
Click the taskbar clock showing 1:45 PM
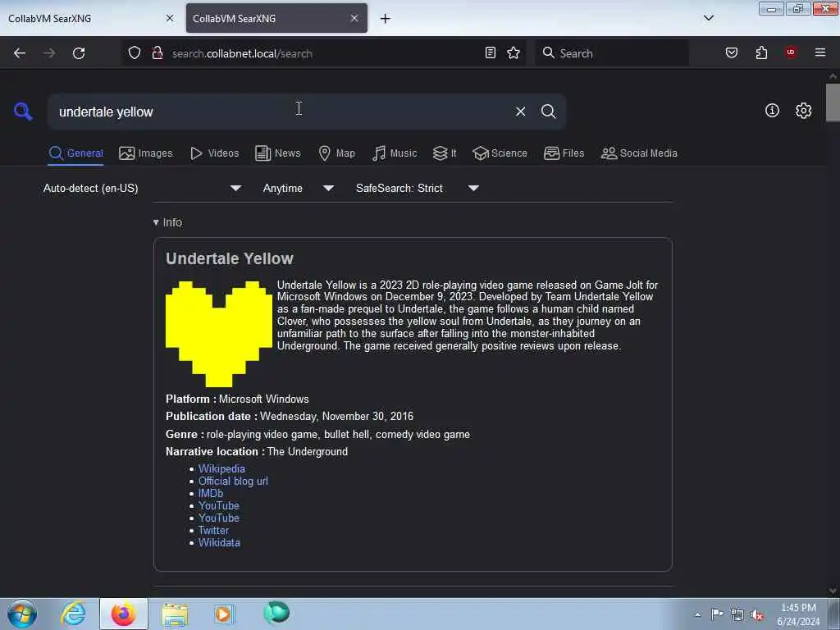click(798, 614)
